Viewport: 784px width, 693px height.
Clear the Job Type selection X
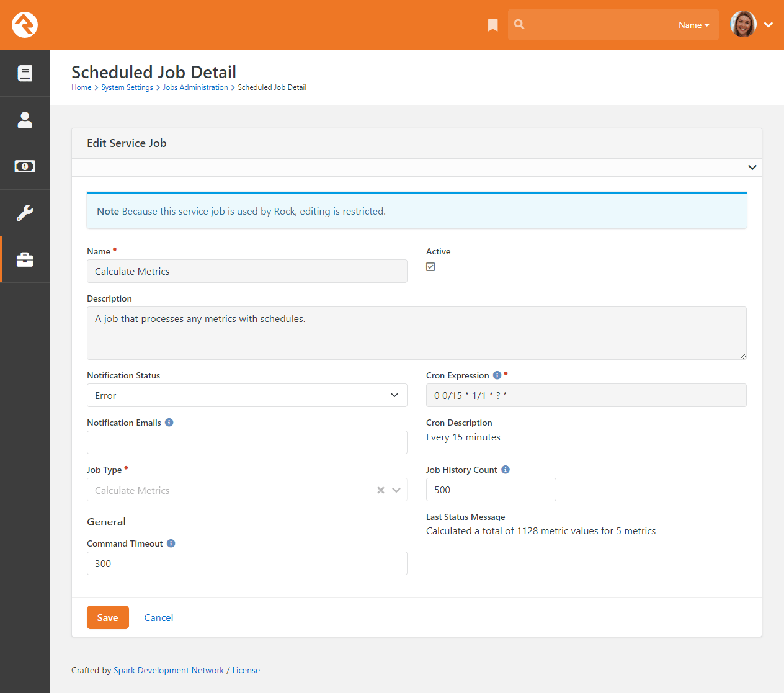pos(381,490)
